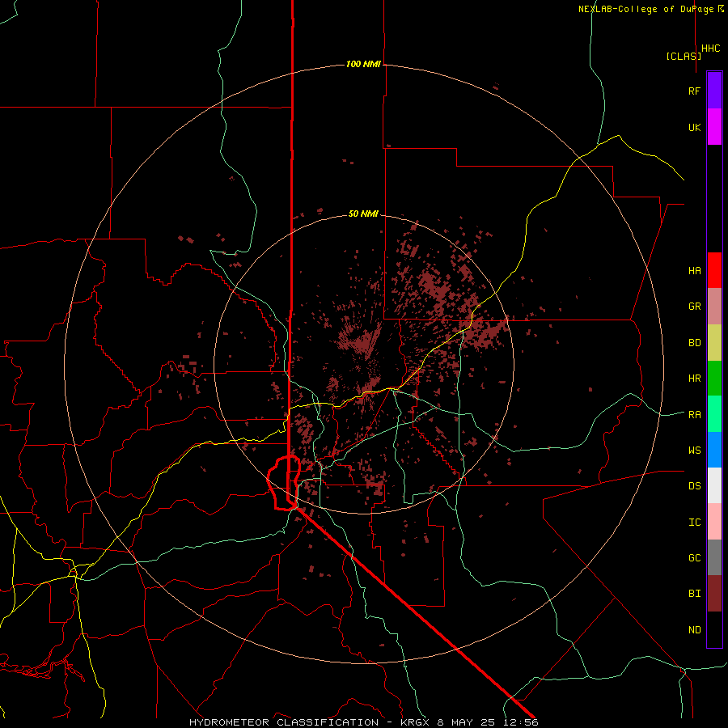
Task: Click the HR legend label
Action: 694,379
